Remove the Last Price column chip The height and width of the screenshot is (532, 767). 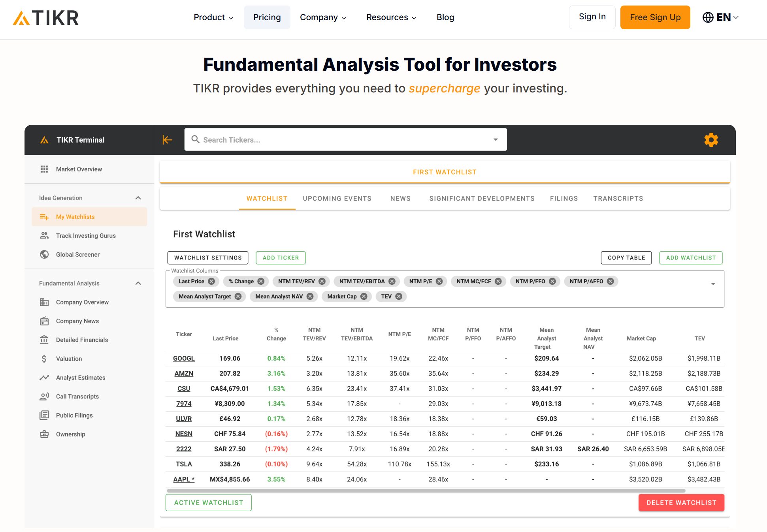pos(212,281)
